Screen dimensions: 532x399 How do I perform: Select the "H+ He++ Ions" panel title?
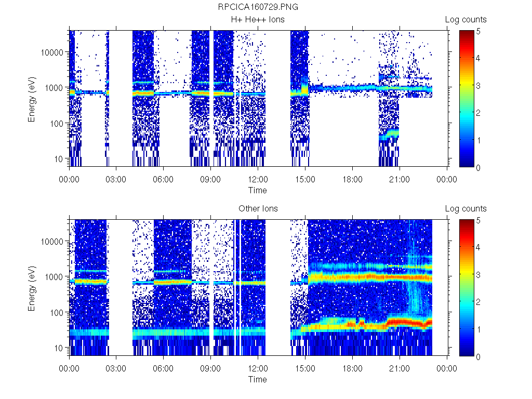click(258, 19)
